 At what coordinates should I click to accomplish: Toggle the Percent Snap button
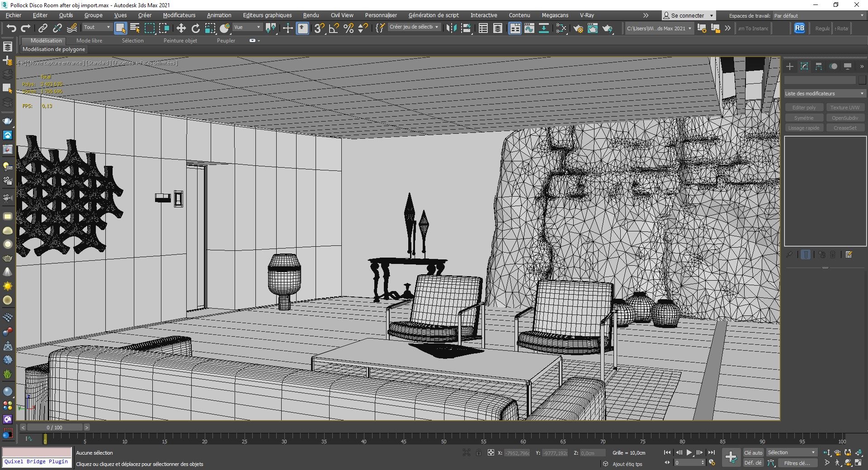click(348, 28)
